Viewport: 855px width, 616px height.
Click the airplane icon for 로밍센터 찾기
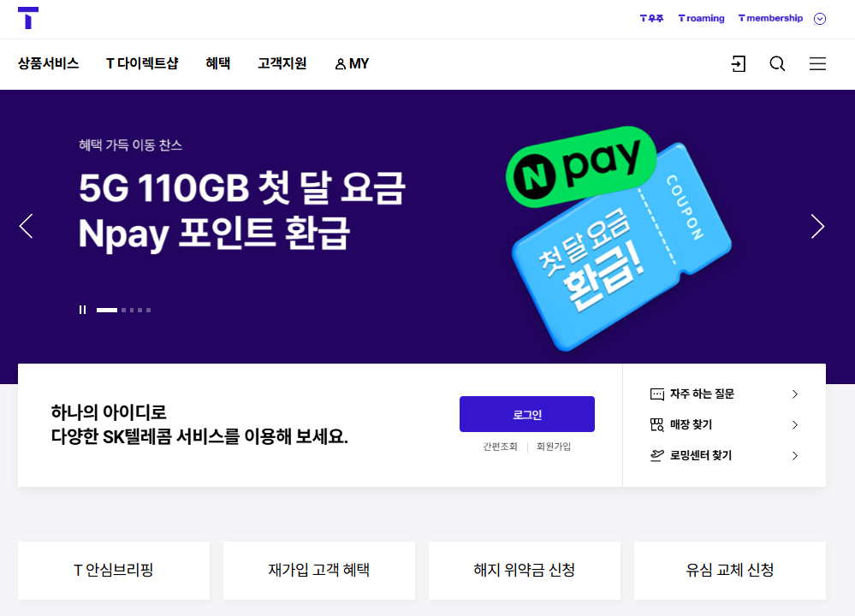(x=657, y=455)
